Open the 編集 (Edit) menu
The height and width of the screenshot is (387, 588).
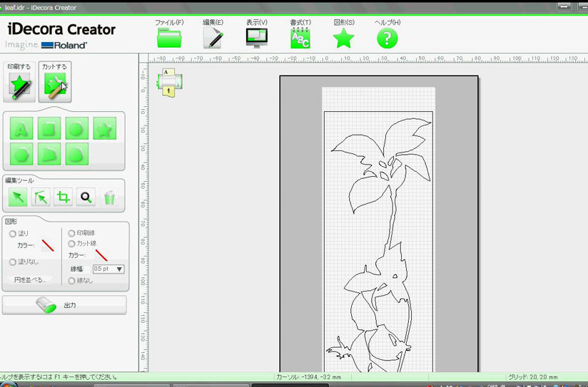pyautogui.click(x=213, y=34)
